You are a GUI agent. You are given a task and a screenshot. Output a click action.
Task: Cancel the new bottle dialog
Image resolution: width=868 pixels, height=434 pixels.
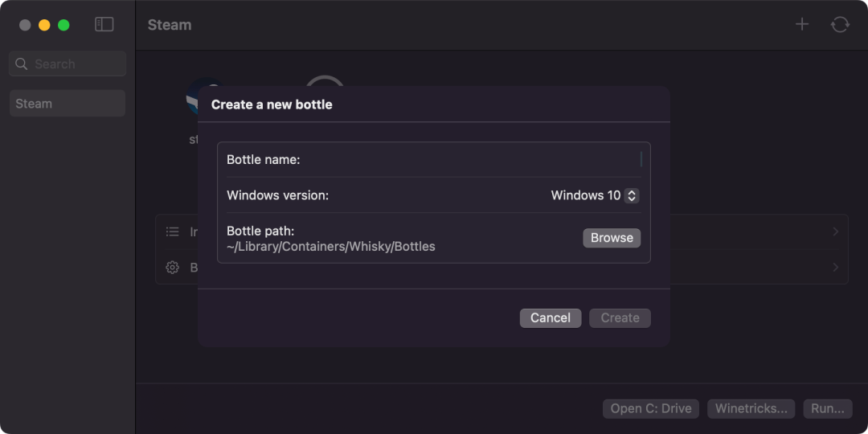coord(551,317)
